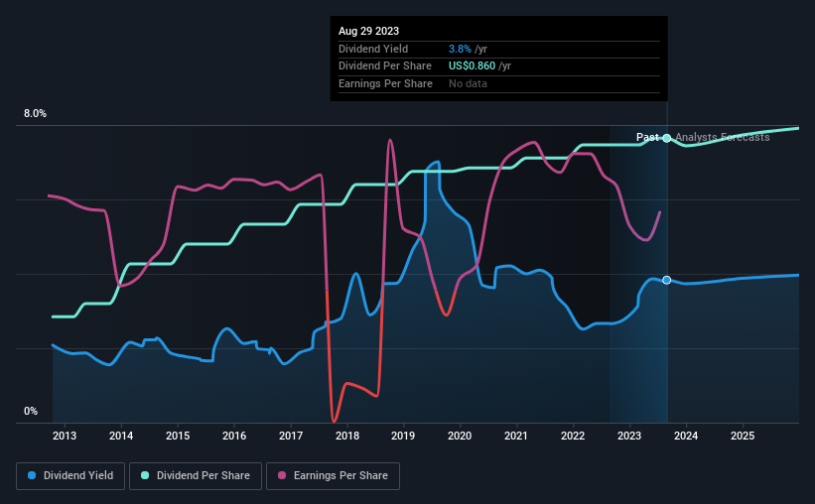Screen dimensions: 815x504
Task: Click the 'Dividend Per Share' tooltip row label
Action: (x=384, y=66)
